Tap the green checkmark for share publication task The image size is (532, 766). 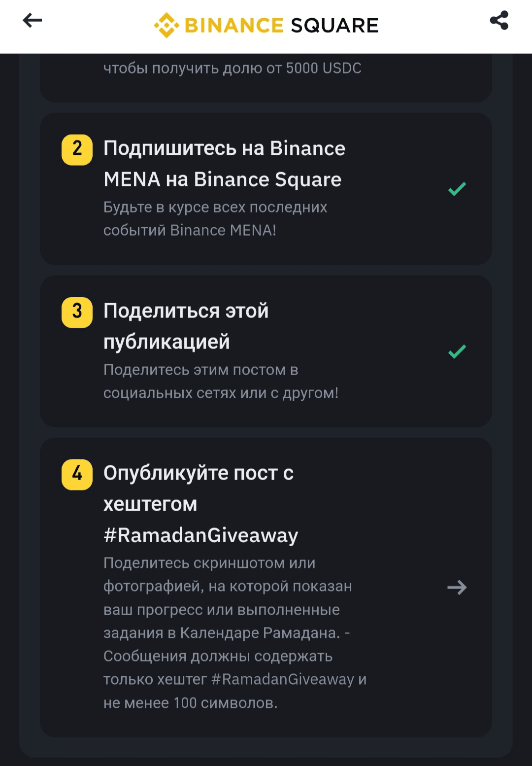point(457,351)
